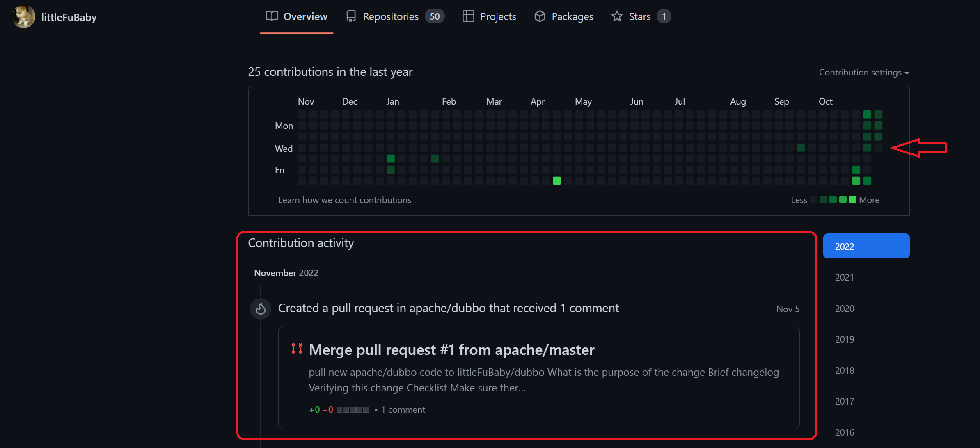Image resolution: width=980 pixels, height=448 pixels.
Task: Select the brightest green April contribution square
Action: coord(557,181)
